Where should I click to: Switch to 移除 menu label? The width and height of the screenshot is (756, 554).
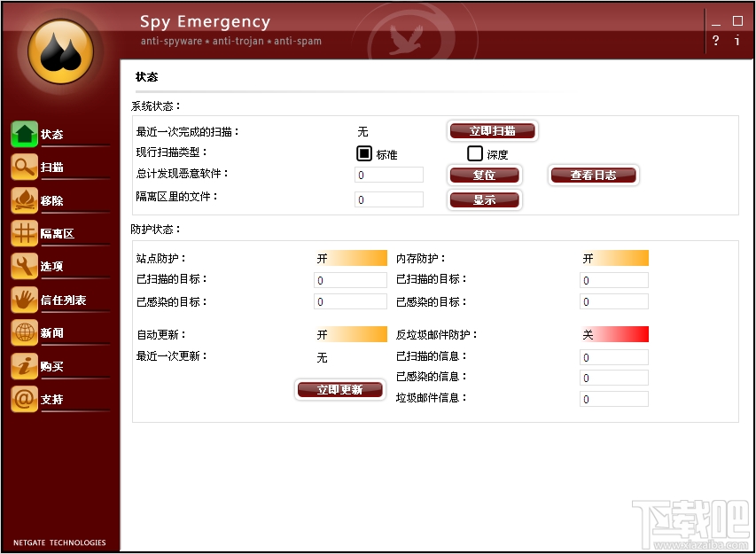[52, 200]
